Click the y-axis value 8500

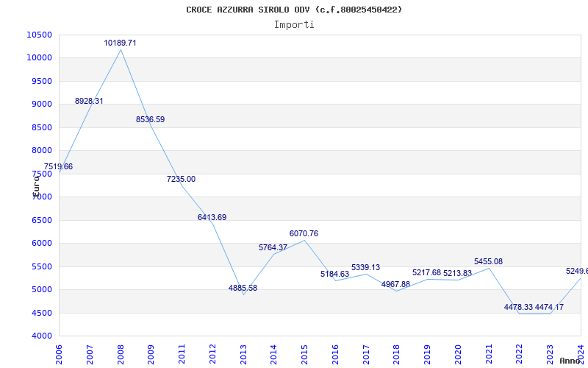pos(41,127)
